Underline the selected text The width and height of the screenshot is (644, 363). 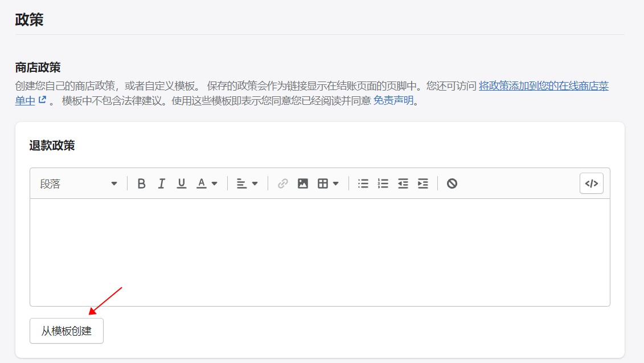pyautogui.click(x=181, y=183)
